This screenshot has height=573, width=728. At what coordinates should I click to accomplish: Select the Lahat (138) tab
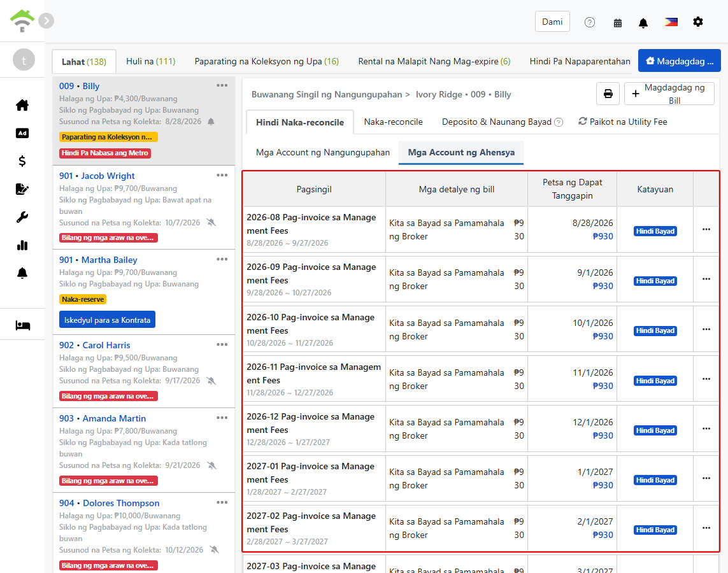pos(84,62)
